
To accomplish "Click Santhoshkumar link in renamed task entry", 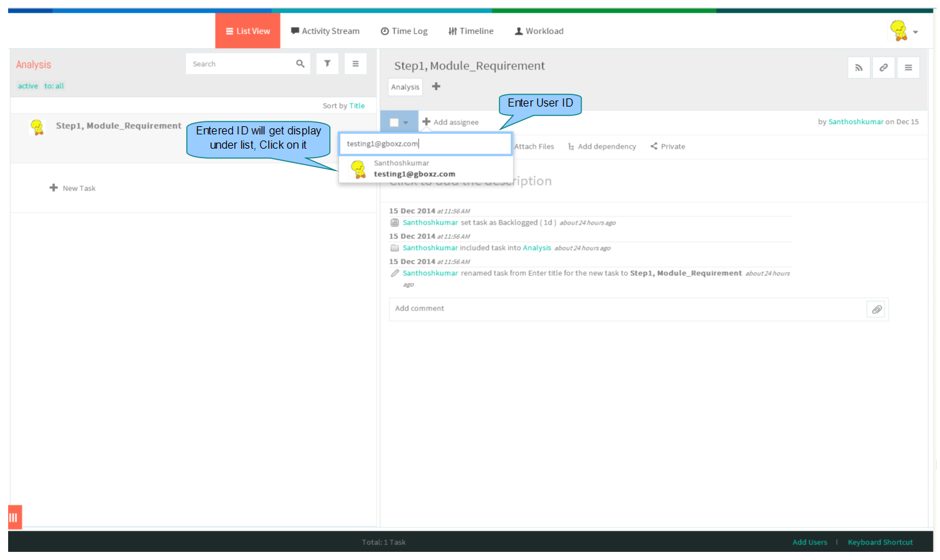I will 430,273.
